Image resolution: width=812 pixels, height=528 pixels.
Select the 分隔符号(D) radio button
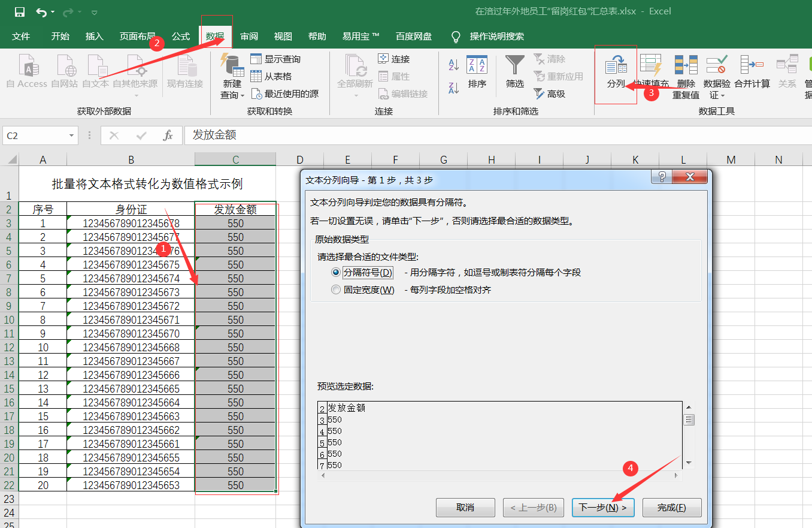pos(336,272)
